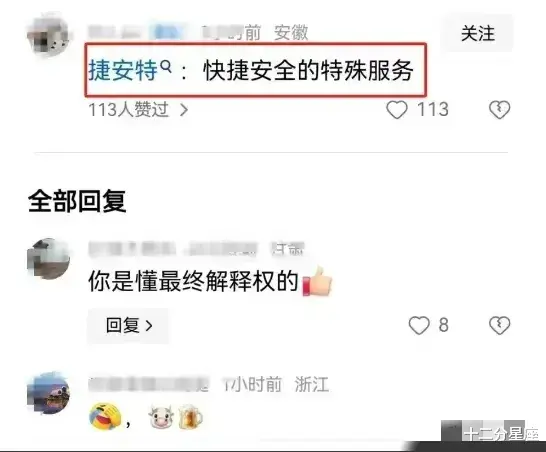Select the 快捷安全的特殊服务 comment text
Viewport: 546px width, 452px height.
click(x=308, y=70)
